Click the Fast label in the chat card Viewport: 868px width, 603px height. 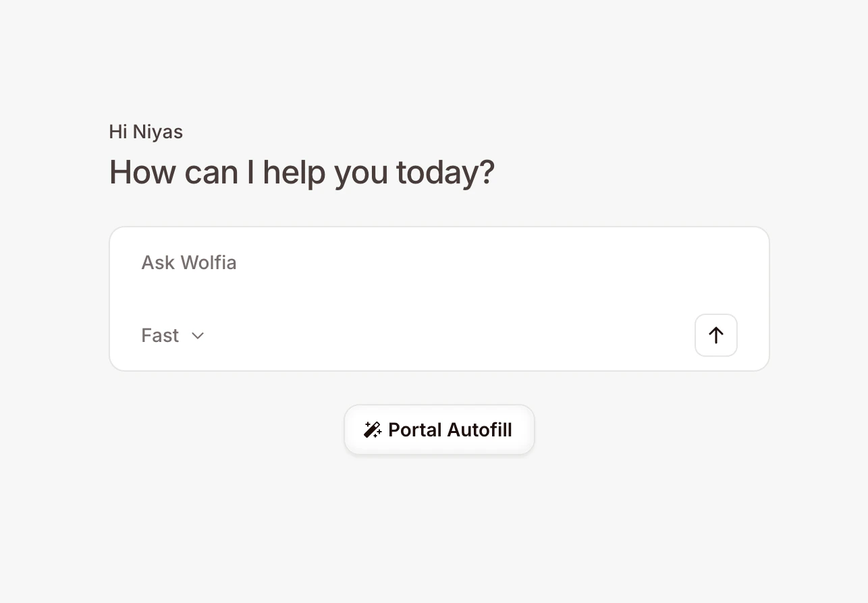point(159,335)
